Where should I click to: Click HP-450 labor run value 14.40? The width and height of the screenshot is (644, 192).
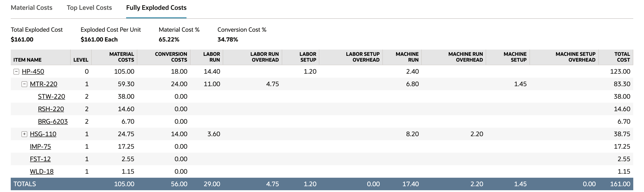click(x=212, y=71)
